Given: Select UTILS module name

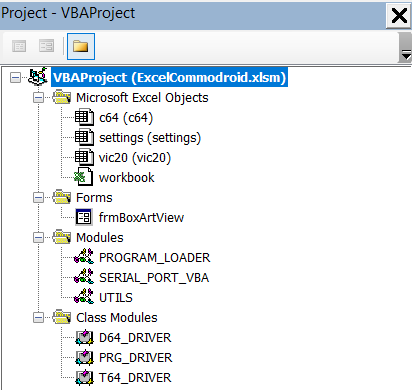Looking at the screenshot, I should pos(116,298).
